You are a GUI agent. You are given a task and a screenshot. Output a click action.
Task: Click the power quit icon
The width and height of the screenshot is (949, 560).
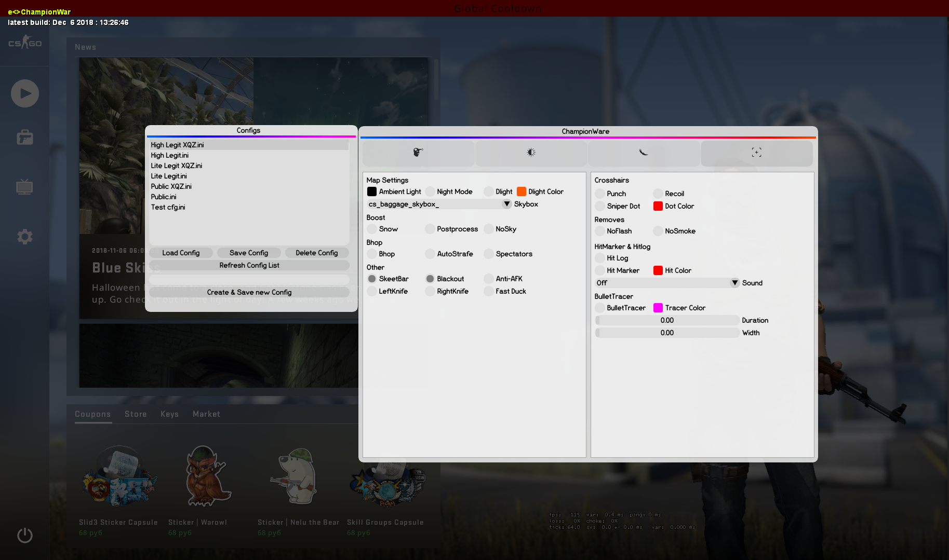pos(24,535)
